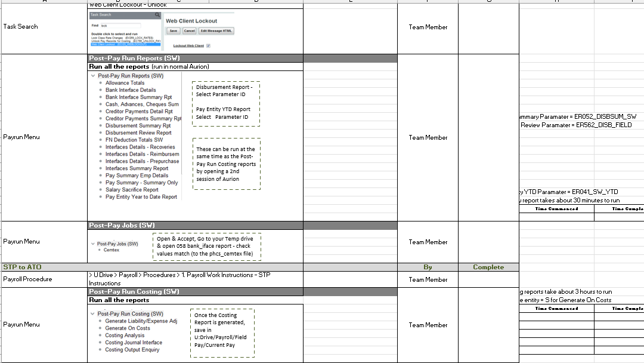Screen dimensions: 644x363
Task: Click the Task Search magnifier icon
Action: 157,15
